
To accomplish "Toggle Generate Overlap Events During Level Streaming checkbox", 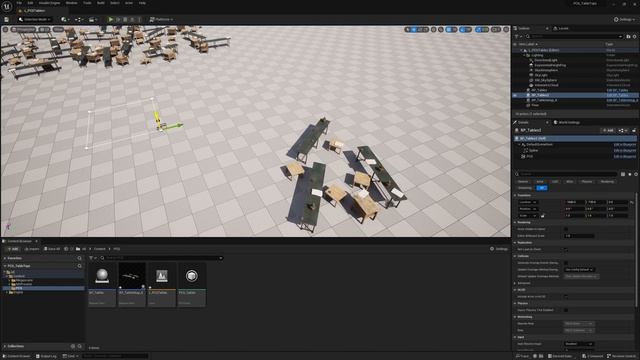I will tap(566, 263).
